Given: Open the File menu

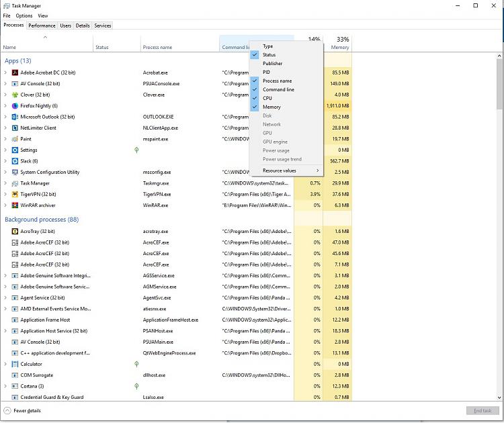Looking at the screenshot, I should [7, 15].
